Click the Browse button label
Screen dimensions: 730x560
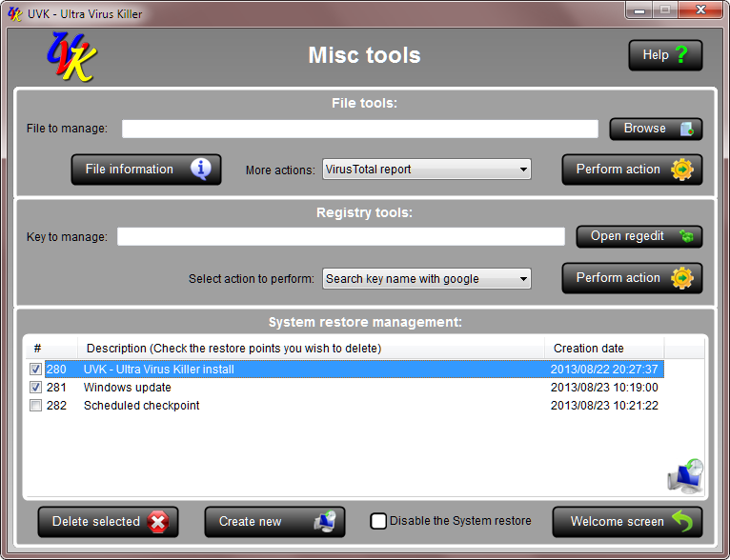tap(645, 129)
